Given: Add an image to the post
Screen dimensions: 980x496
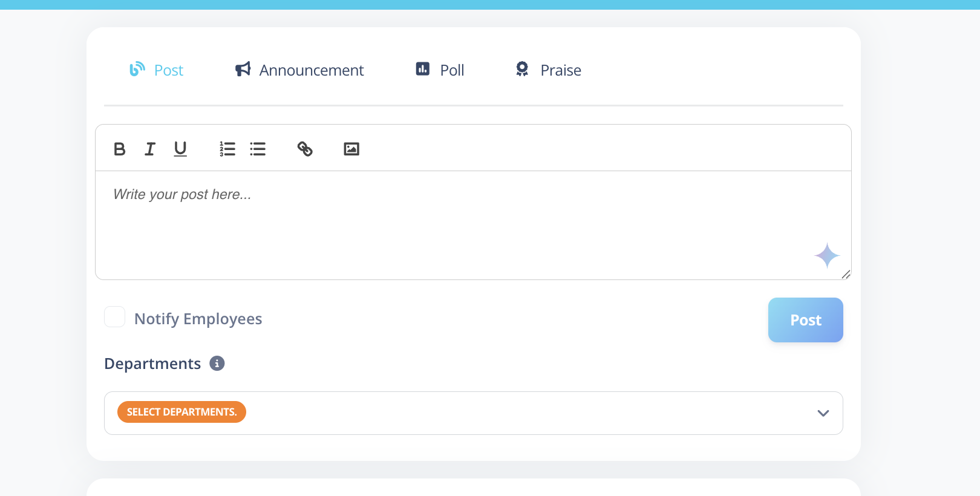Looking at the screenshot, I should pos(351,149).
